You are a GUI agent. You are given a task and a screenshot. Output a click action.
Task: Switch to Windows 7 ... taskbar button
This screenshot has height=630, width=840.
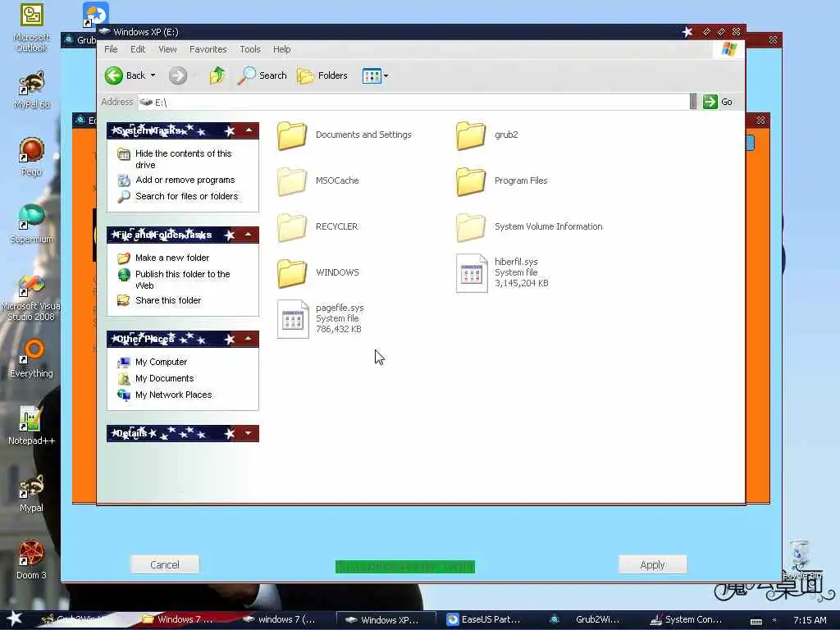(x=178, y=620)
